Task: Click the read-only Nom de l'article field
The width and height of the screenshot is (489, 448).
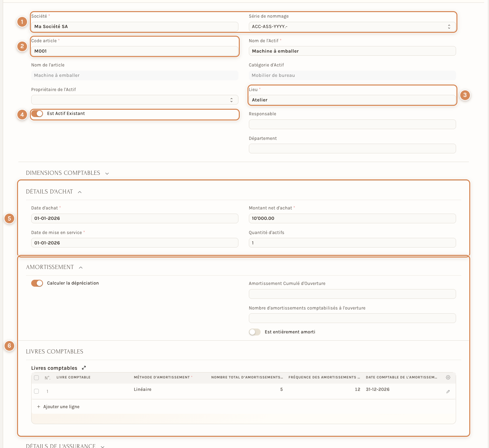Action: 135,75
